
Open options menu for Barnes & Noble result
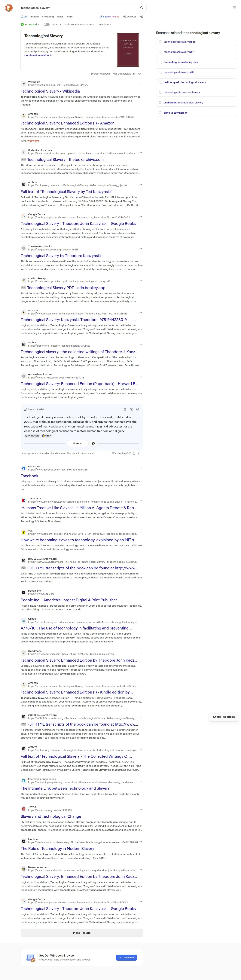(x=140, y=869)
